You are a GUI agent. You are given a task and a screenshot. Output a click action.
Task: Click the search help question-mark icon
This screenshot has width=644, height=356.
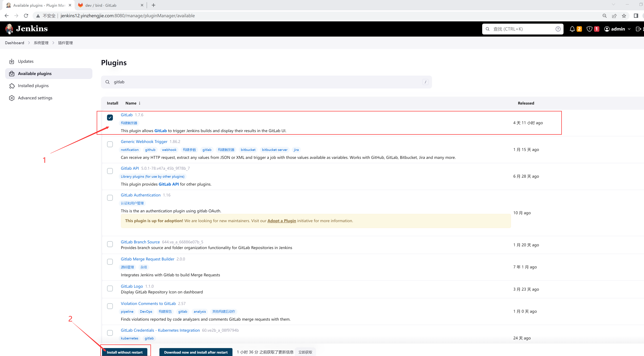click(x=558, y=29)
